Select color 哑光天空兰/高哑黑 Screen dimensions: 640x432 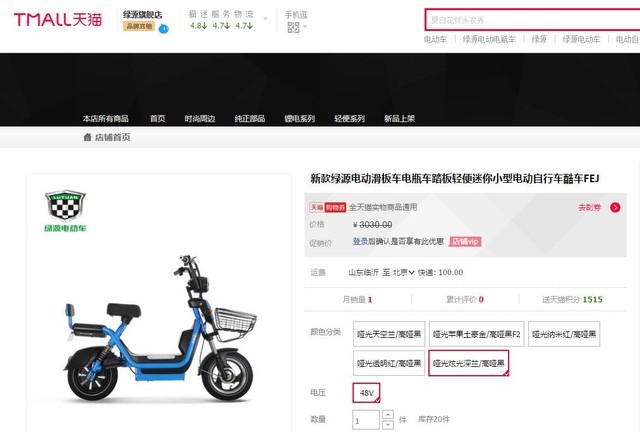[x=389, y=334]
